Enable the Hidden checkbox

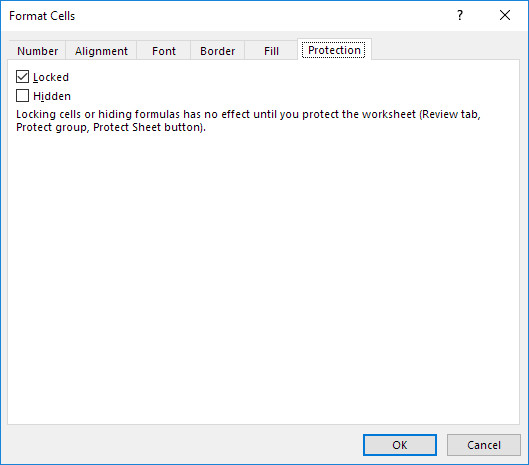point(22,95)
